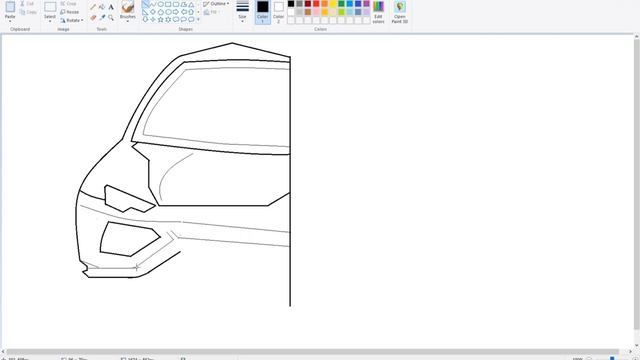Select the Right triangle shape

point(145,12)
